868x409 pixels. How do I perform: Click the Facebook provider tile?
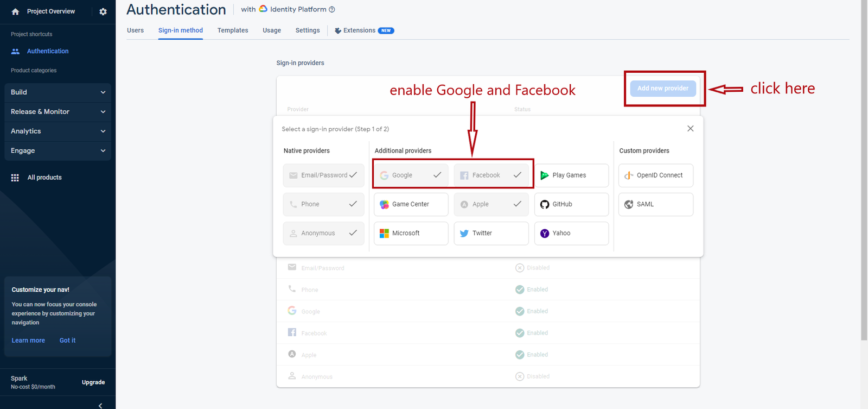point(491,175)
